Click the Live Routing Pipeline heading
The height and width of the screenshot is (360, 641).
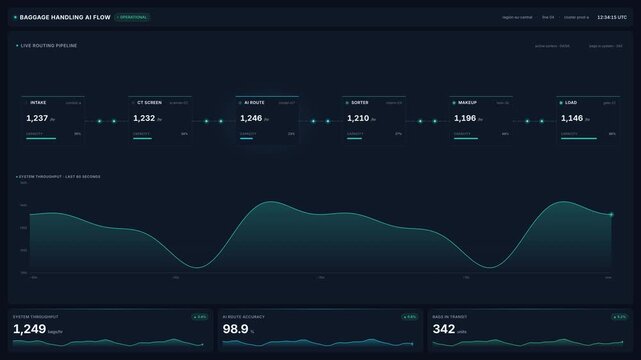click(x=49, y=46)
